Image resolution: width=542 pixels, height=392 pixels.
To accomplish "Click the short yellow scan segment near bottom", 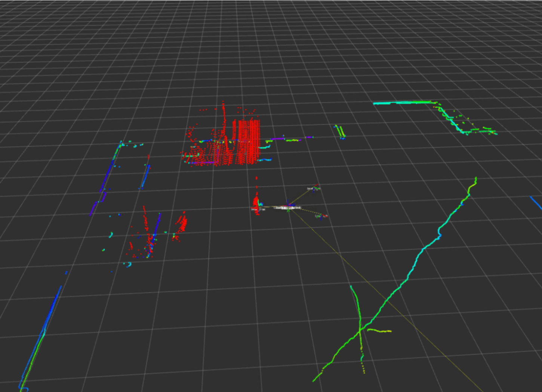I will pyautogui.click(x=379, y=331).
